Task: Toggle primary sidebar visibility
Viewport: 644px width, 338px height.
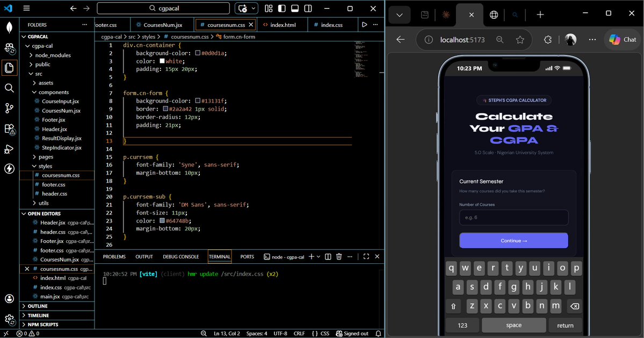Action: [282, 8]
